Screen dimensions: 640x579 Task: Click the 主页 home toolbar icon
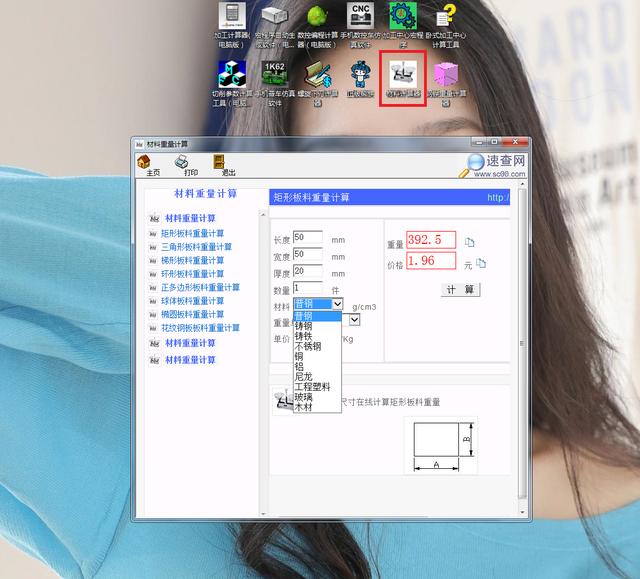144,162
